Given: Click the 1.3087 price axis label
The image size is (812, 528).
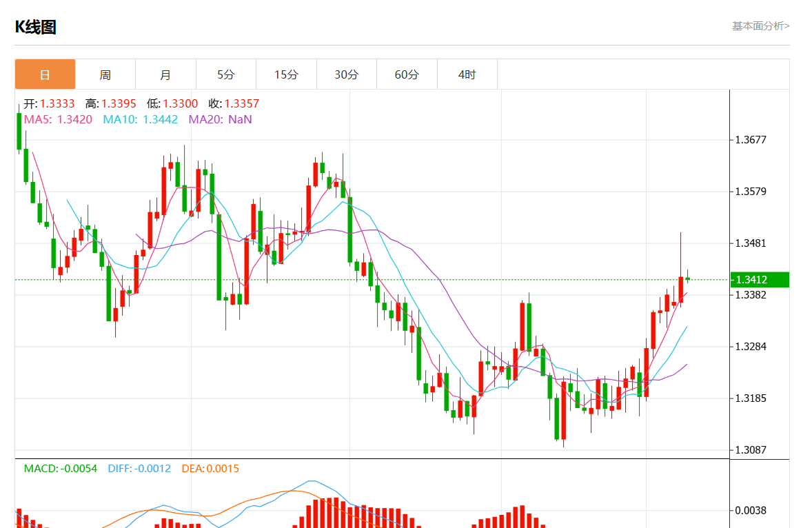Looking at the screenshot, I should point(751,450).
